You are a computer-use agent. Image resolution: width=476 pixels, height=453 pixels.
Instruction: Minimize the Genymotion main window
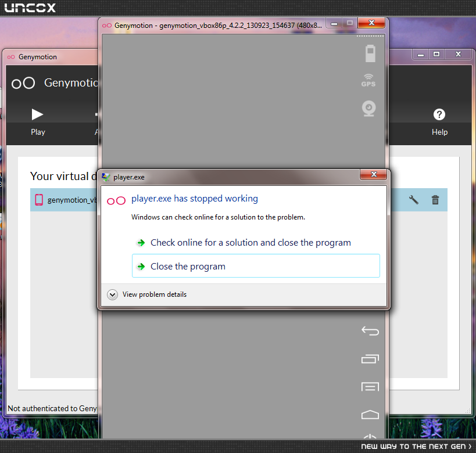pos(421,55)
